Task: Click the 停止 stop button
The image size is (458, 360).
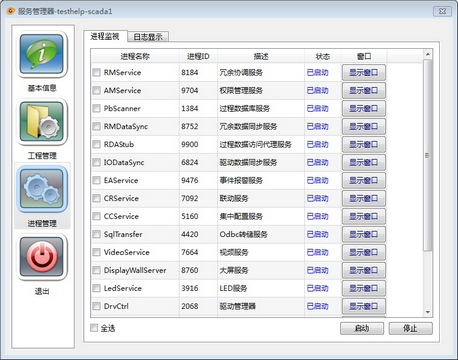Action: coord(410,328)
